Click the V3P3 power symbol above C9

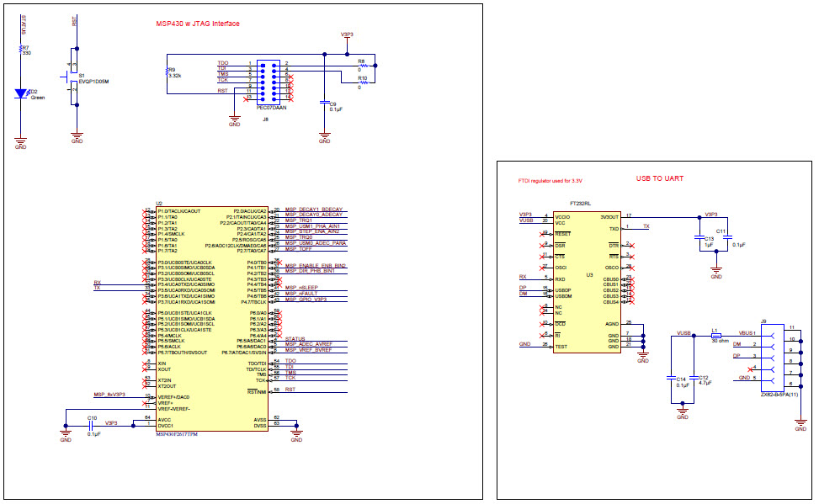pos(347,35)
